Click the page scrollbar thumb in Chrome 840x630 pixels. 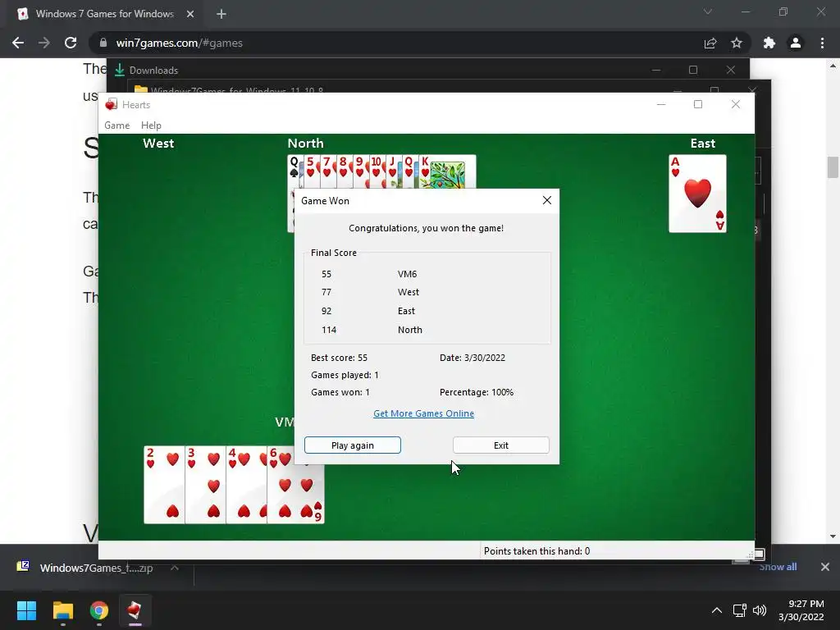(x=833, y=167)
